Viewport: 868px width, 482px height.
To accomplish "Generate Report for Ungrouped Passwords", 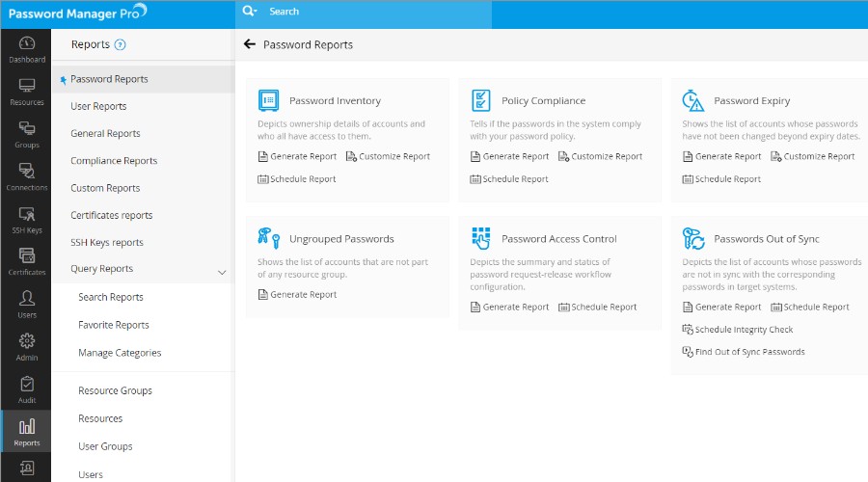I will click(297, 294).
